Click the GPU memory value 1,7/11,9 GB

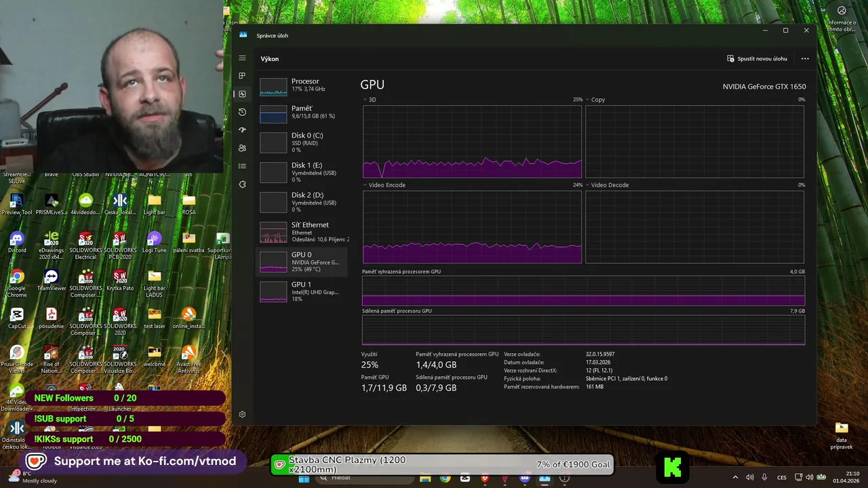pyautogui.click(x=384, y=388)
